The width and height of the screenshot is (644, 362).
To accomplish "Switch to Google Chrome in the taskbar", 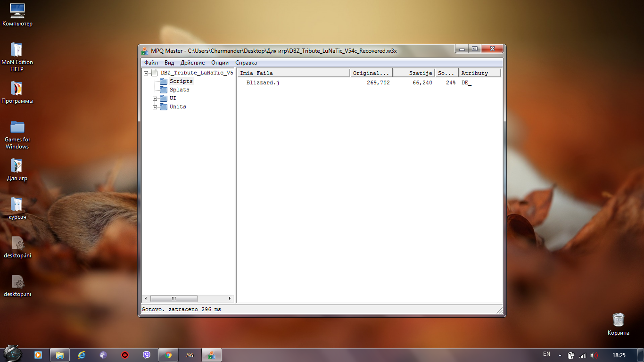I will point(168,355).
